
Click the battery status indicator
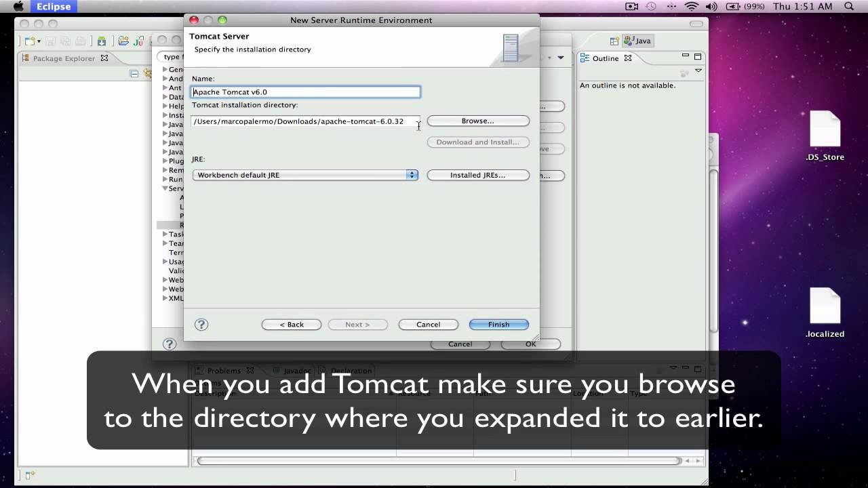tap(745, 6)
